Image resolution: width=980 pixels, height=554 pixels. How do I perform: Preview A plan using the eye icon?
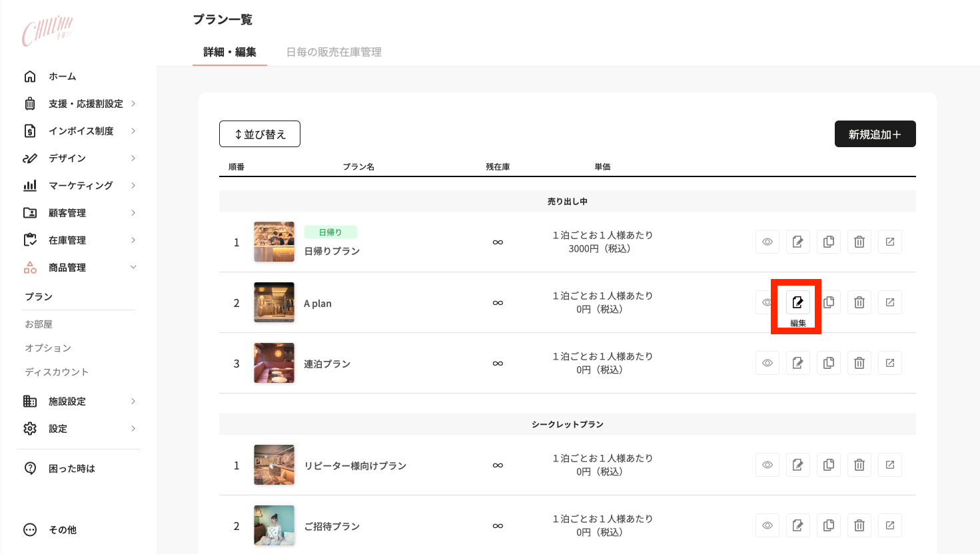pyautogui.click(x=767, y=302)
